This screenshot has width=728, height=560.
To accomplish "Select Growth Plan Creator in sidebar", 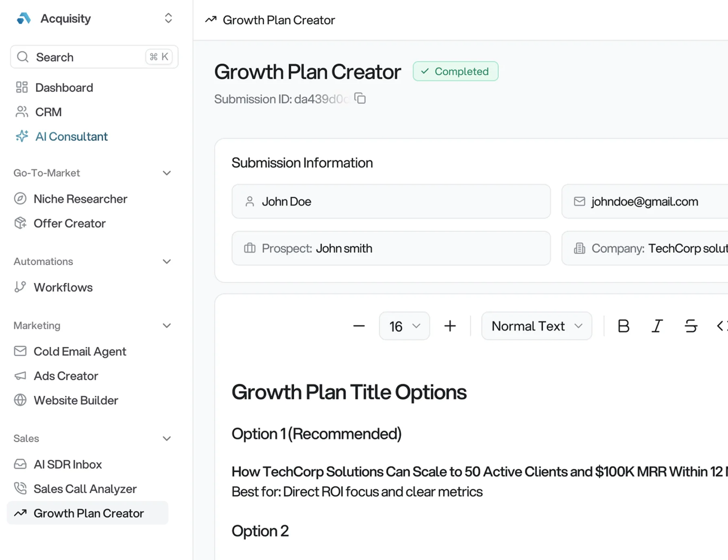I will pyautogui.click(x=89, y=513).
